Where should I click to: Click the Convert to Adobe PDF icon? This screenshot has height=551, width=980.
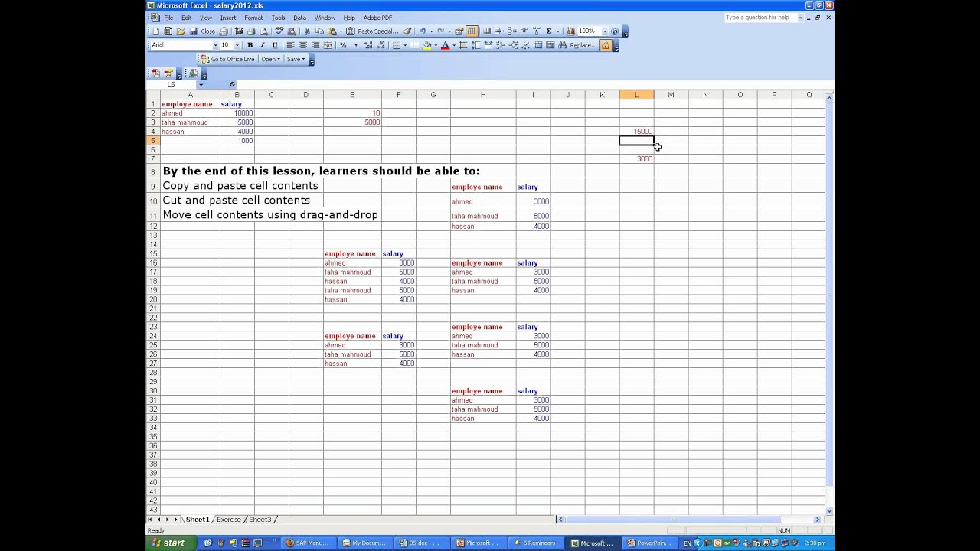[x=155, y=73]
